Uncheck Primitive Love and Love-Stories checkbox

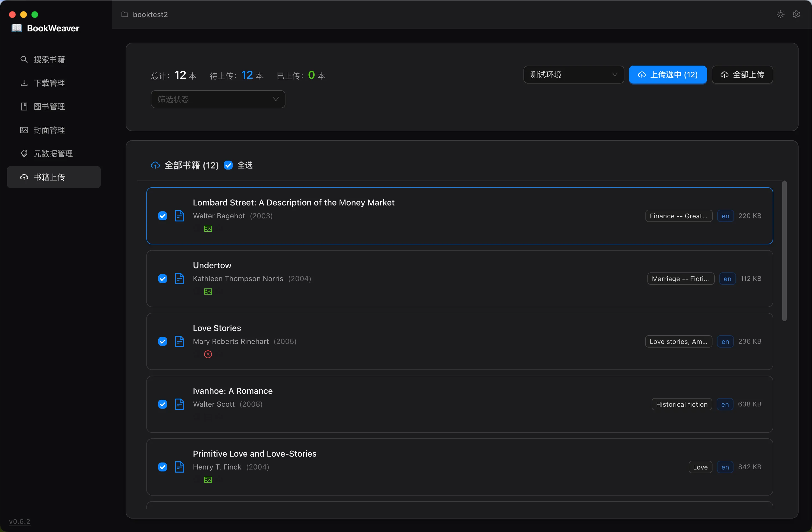[163, 467]
